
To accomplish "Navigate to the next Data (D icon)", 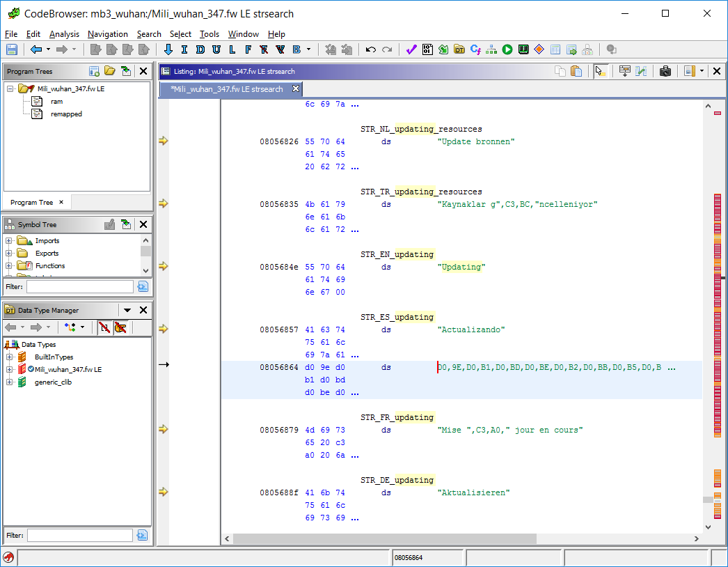I will pos(200,49).
